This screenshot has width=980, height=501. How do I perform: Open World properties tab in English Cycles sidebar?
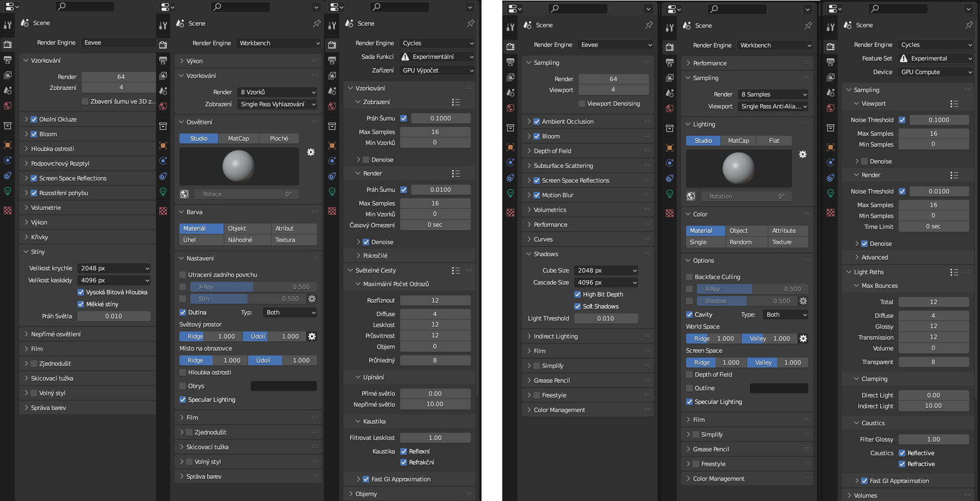(831, 108)
